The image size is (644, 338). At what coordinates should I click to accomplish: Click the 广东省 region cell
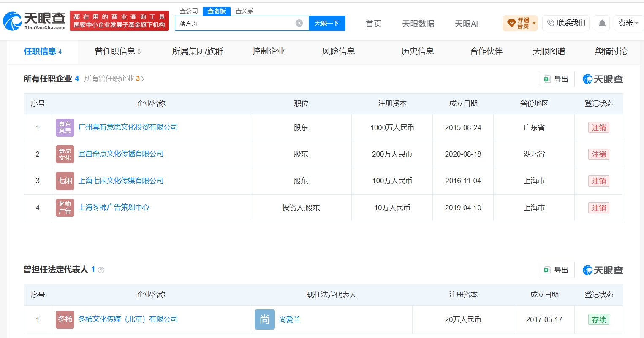click(534, 127)
